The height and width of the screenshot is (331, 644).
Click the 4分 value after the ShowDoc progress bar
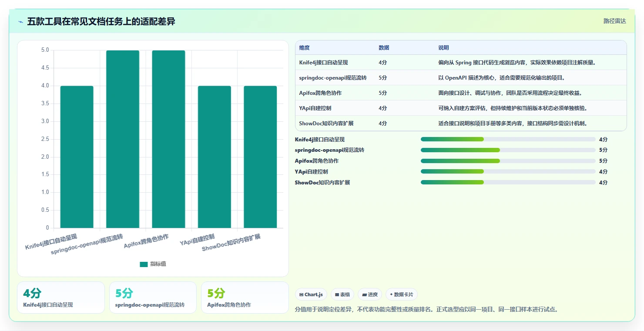[603, 183]
